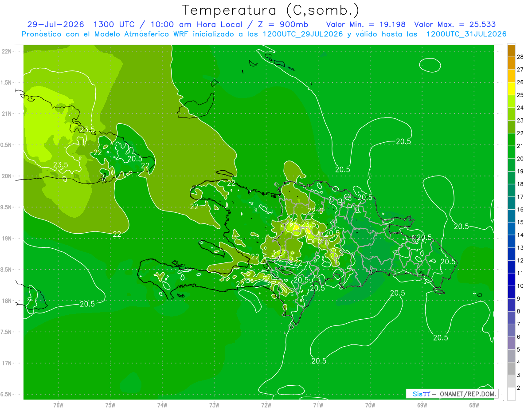Click the "19N" latitude axis label
Image resolution: width=532 pixels, height=411 pixels.
[7, 239]
